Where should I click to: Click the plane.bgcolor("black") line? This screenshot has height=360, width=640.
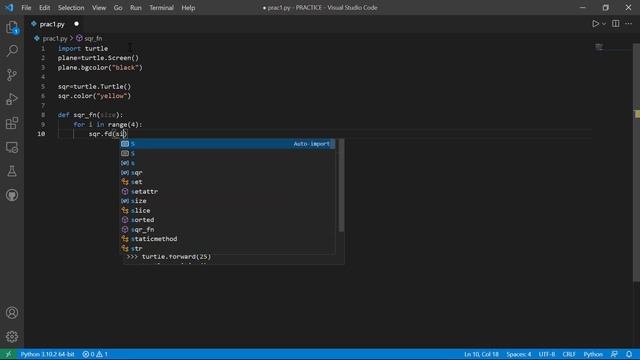100,68
